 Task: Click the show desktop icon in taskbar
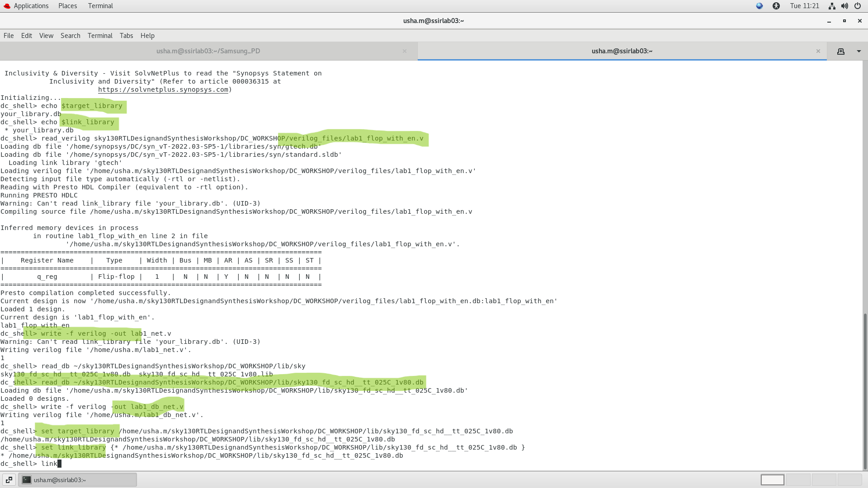tap(9, 480)
